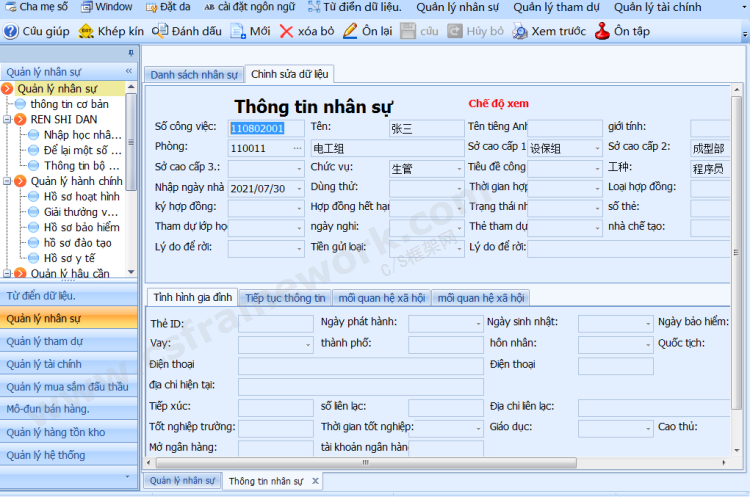Click the Thẻ ID input field
This screenshot has height=497, width=750.
click(275, 323)
